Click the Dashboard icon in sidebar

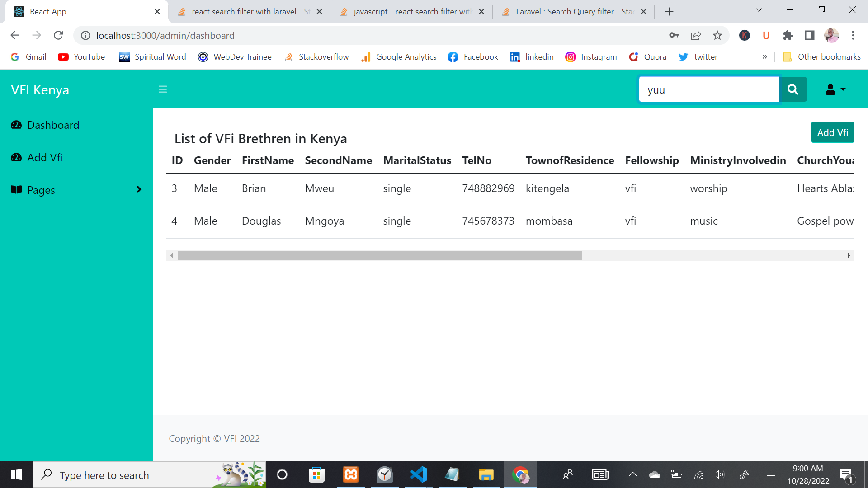coord(16,125)
